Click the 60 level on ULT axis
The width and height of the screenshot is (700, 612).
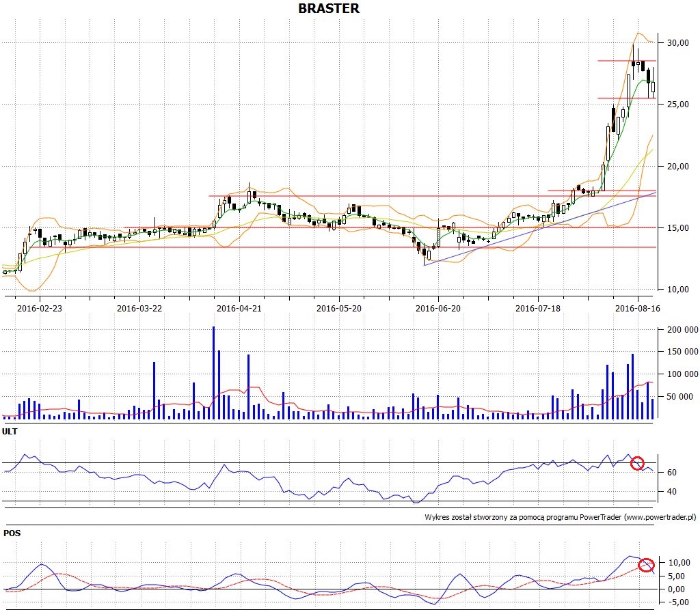tap(671, 473)
